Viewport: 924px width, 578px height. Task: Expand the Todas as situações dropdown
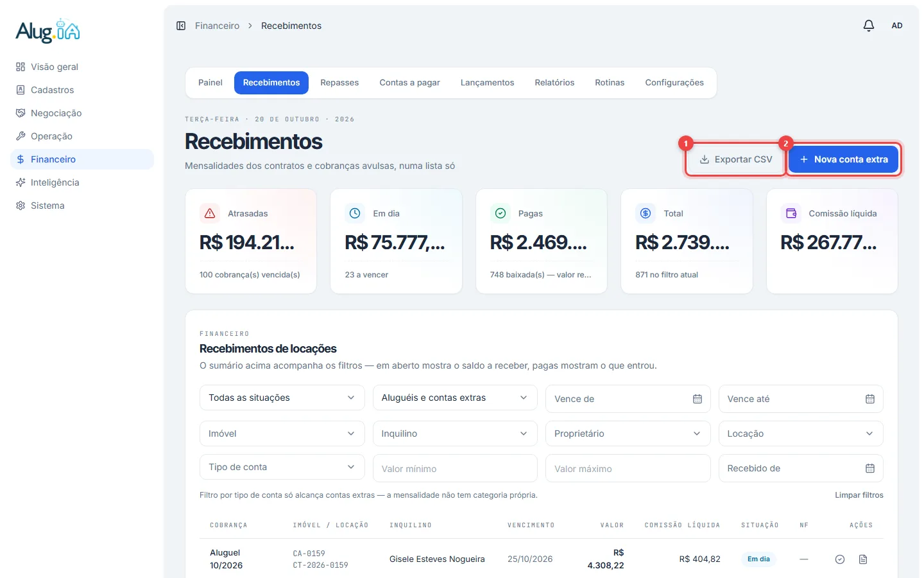click(282, 398)
